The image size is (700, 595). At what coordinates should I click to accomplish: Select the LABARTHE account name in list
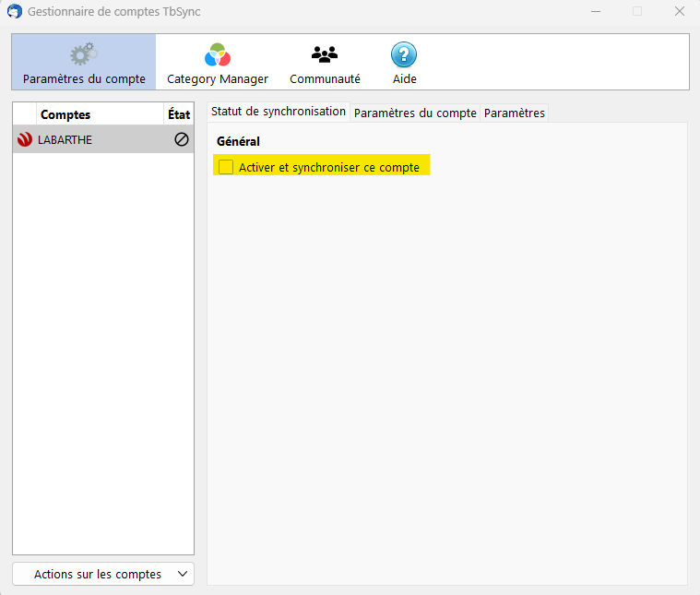pyautogui.click(x=65, y=140)
